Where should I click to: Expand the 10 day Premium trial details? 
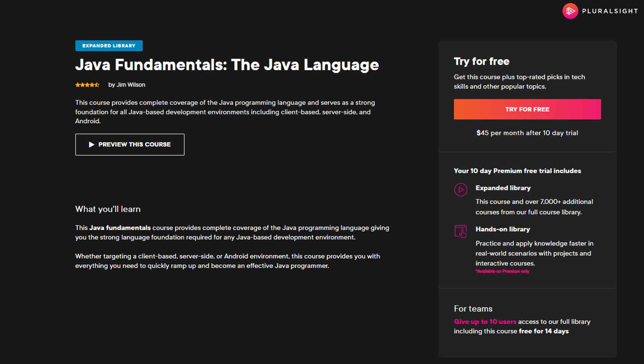pyautogui.click(x=517, y=171)
